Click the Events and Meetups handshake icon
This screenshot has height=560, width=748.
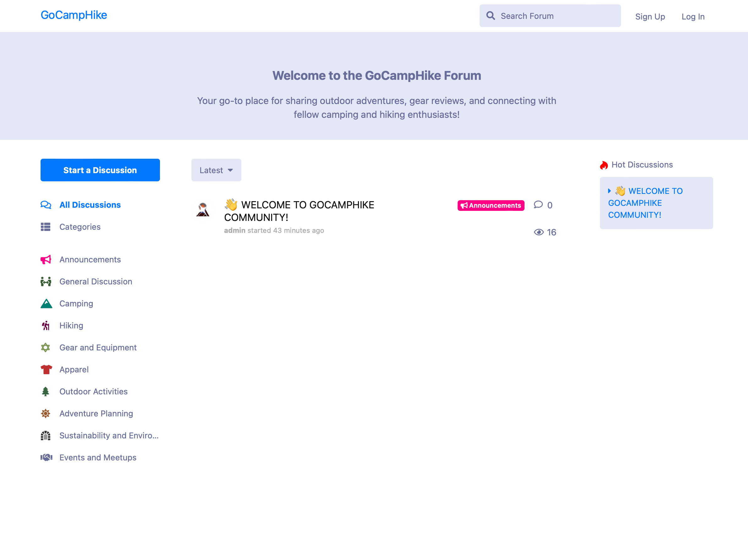[x=46, y=458]
